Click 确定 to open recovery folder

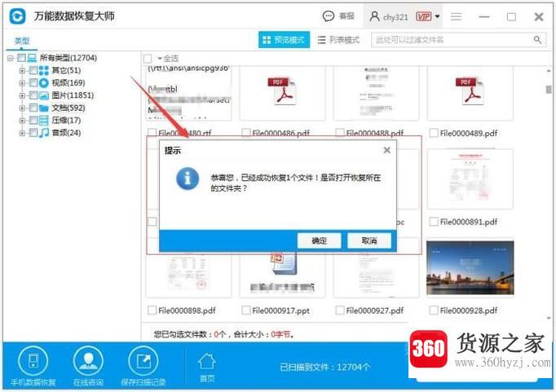[319, 240]
